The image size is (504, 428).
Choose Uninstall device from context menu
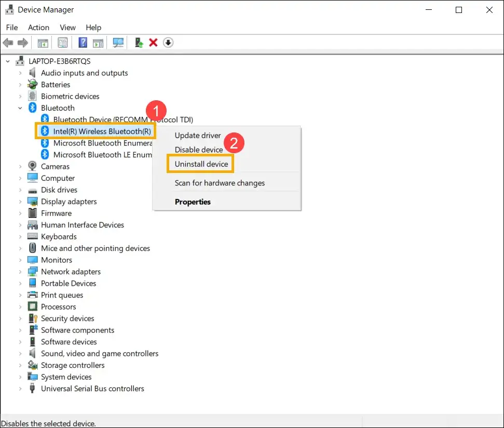pyautogui.click(x=201, y=164)
